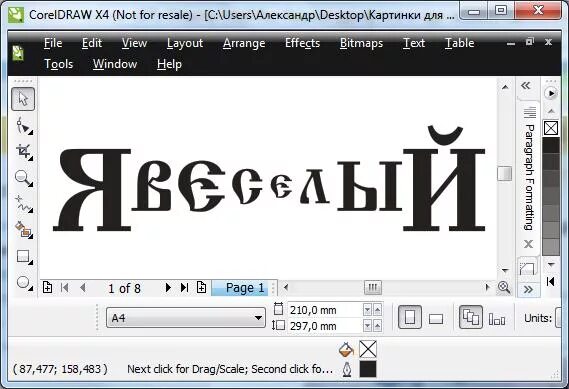Expand the full color palette flyout
Screen dimensions: 569x389
click(x=550, y=281)
